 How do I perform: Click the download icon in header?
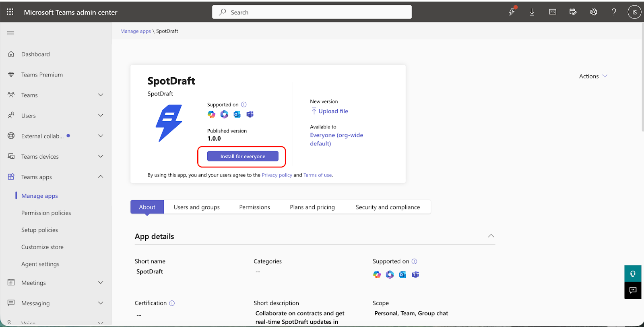532,12
